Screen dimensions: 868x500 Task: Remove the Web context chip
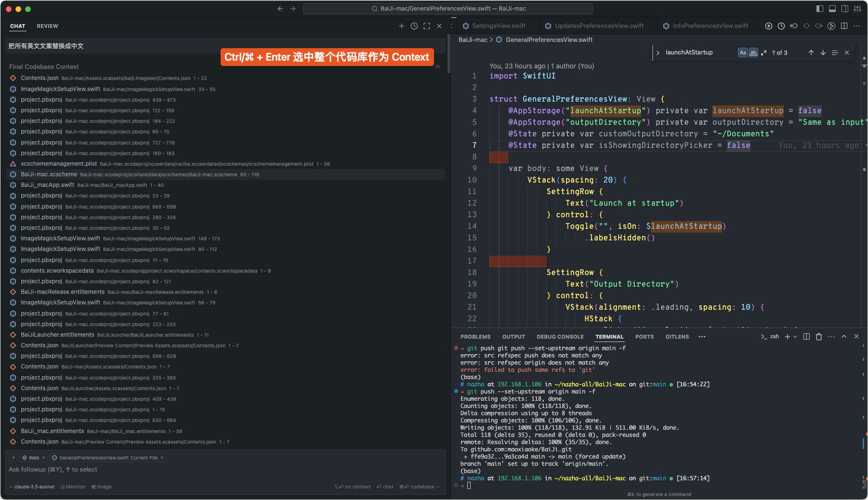pyautogui.click(x=43, y=458)
